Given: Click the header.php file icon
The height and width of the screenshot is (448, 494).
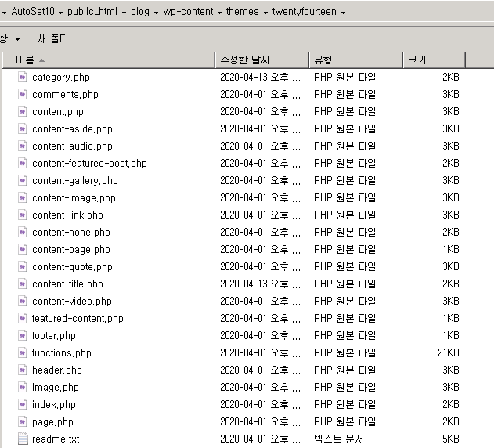Looking at the screenshot, I should [x=23, y=370].
